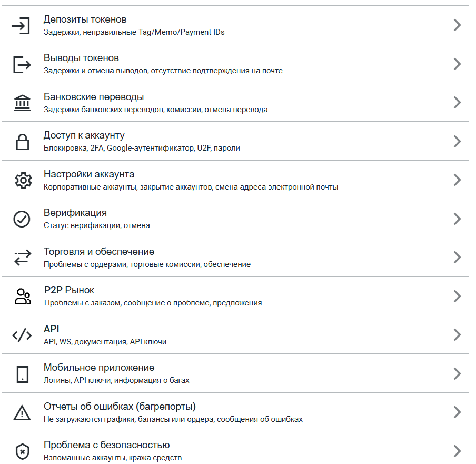
Task: Open the Банковские переводы section
Action: point(235,102)
